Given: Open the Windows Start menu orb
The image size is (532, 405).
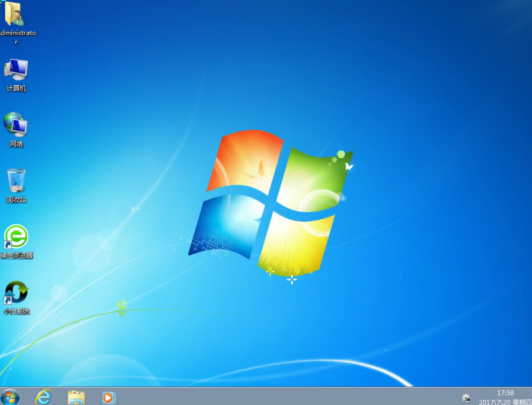Looking at the screenshot, I should coord(10,397).
